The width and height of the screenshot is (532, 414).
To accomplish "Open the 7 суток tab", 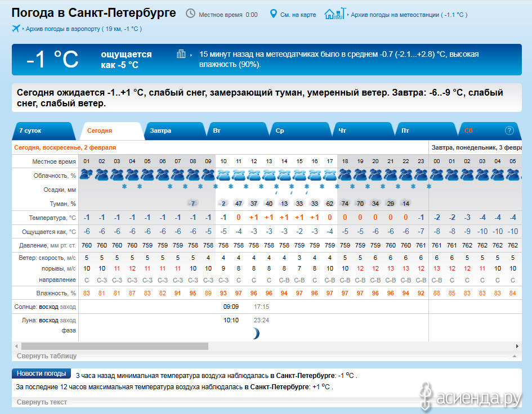I will point(43,131).
